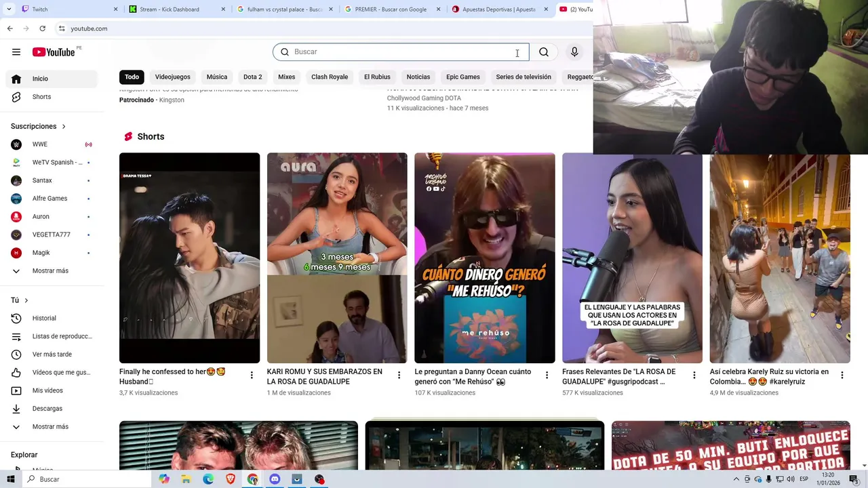The height and width of the screenshot is (488, 868).
Task: Expand the Suscripciones section chevron
Action: click(x=64, y=126)
